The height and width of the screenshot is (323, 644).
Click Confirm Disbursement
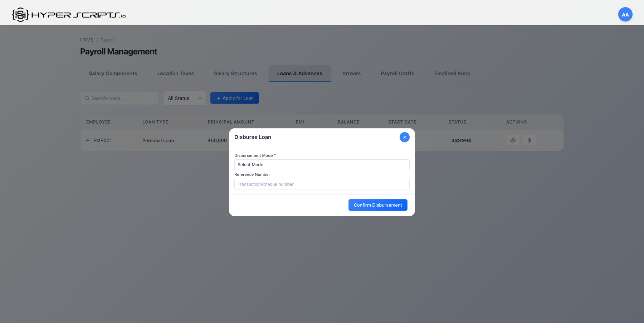pos(377,205)
